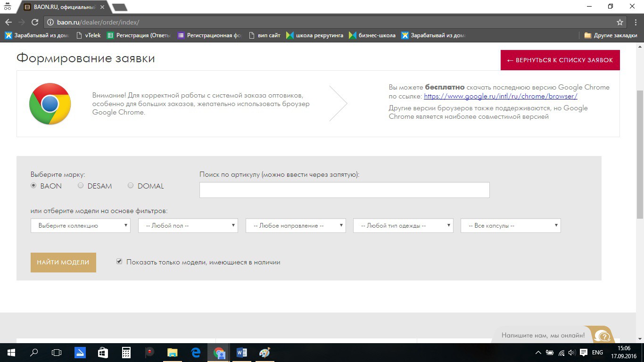The width and height of the screenshot is (644, 362).
Task: Open the Chrome three-dot menu
Action: tap(635, 22)
